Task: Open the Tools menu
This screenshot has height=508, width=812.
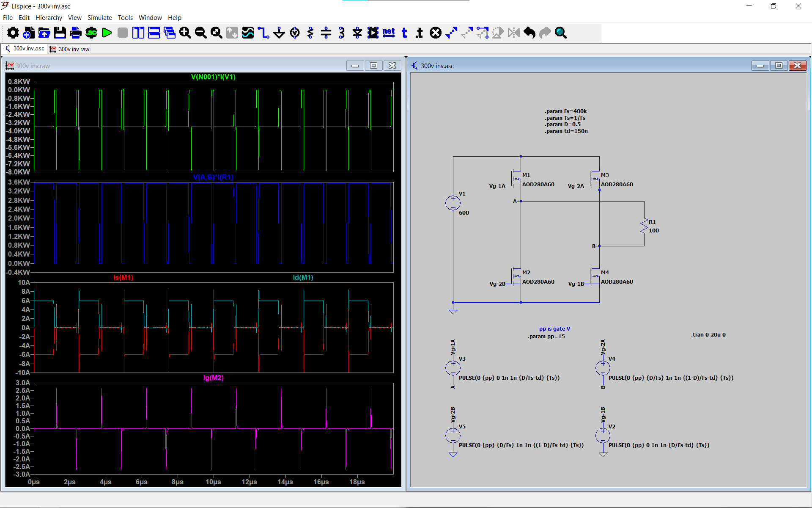Action: [x=125, y=17]
